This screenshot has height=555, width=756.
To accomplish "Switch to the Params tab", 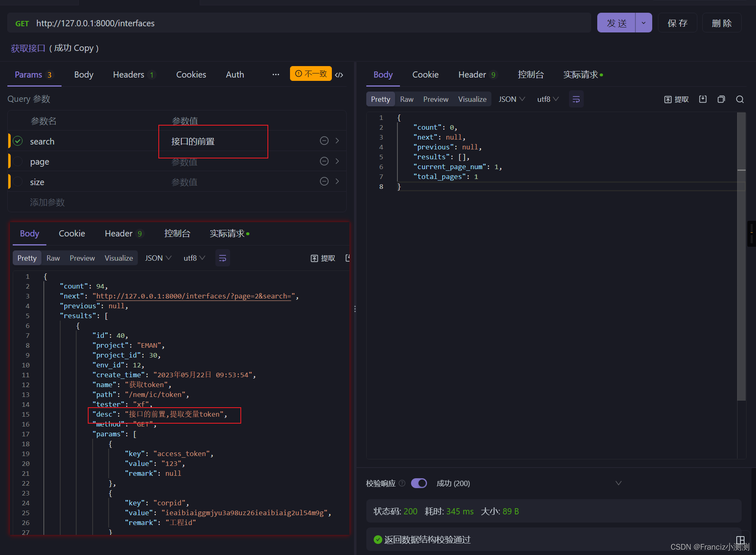I will click(33, 75).
